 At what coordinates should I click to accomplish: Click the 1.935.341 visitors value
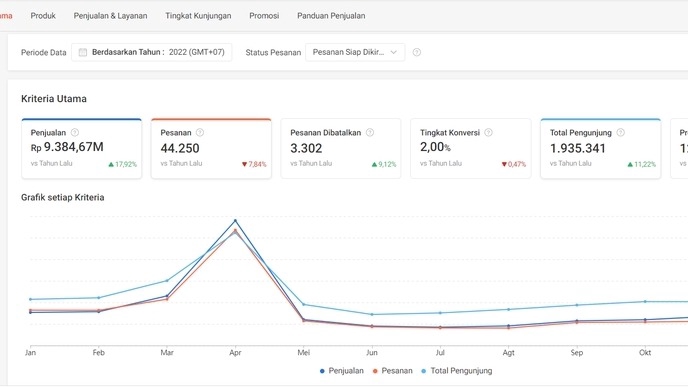click(577, 148)
